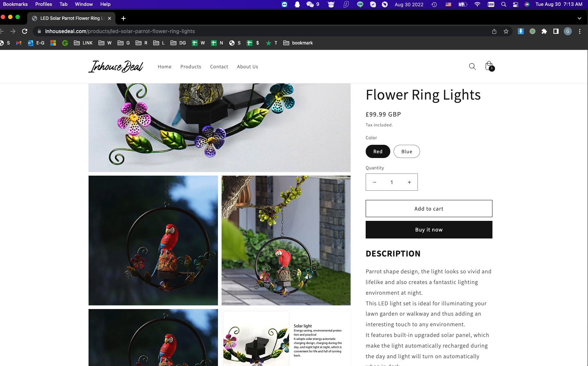Open the Outlook E-G bookmark
The width and height of the screenshot is (588, 366).
36,43
